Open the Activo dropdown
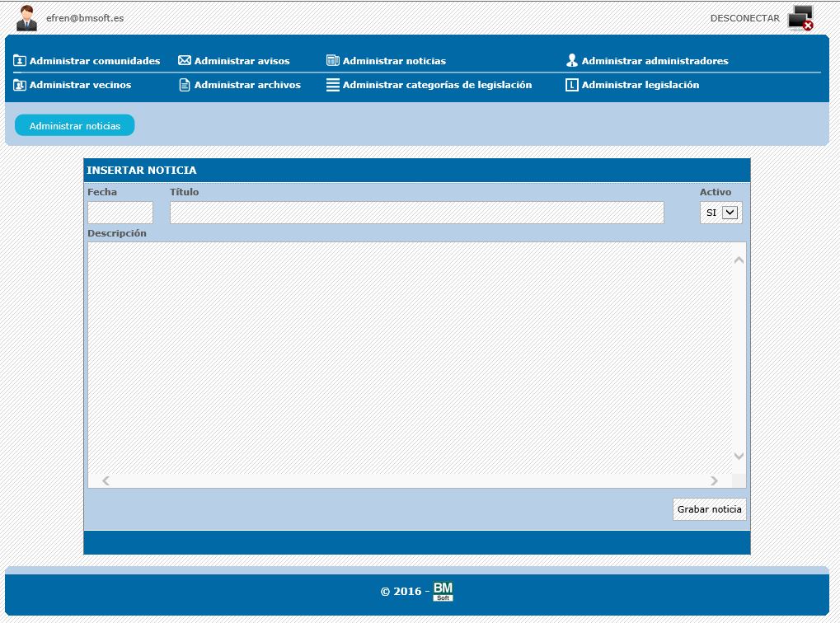Viewport: 840px width, 623px height. point(720,213)
